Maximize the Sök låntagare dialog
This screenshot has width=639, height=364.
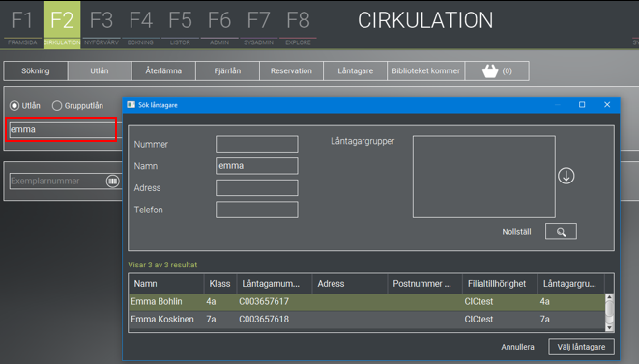pos(582,105)
